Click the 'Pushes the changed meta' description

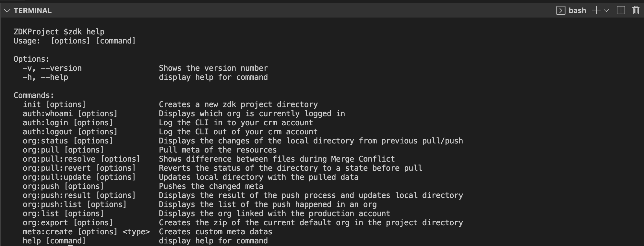click(x=211, y=186)
